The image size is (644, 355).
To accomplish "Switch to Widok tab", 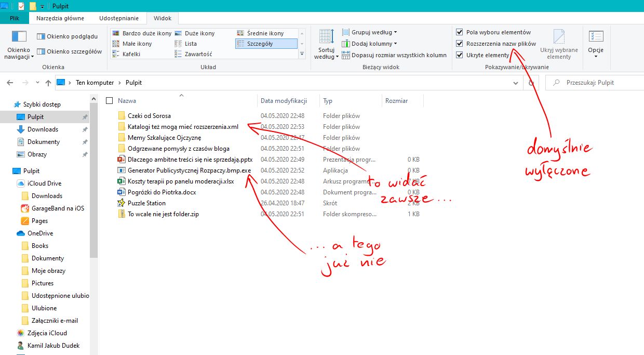I will 163,18.
